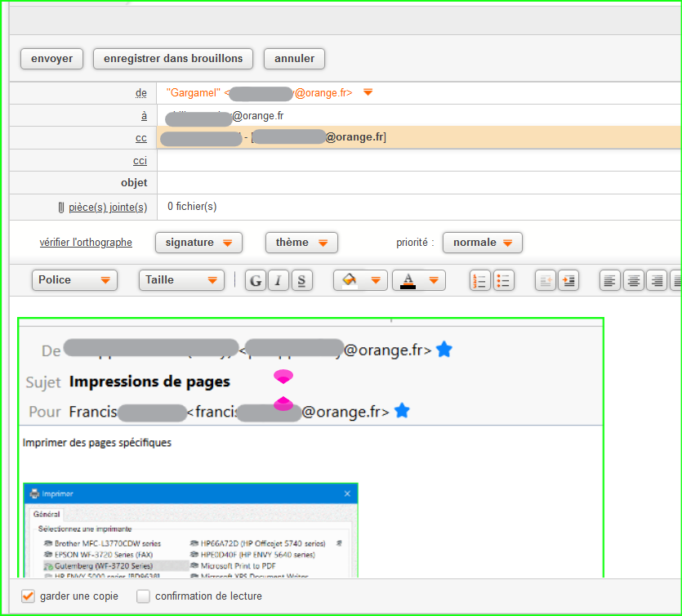Align text left
The image size is (682, 616).
tap(610, 280)
